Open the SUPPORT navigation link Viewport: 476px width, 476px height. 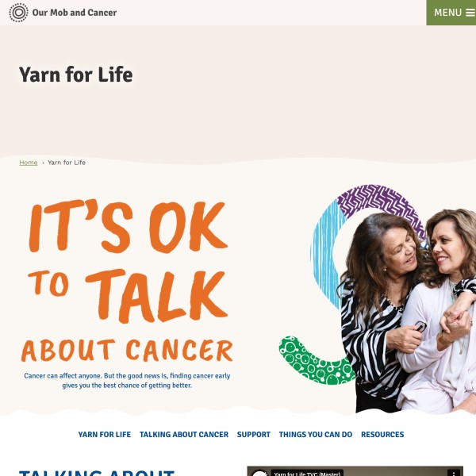click(x=254, y=435)
